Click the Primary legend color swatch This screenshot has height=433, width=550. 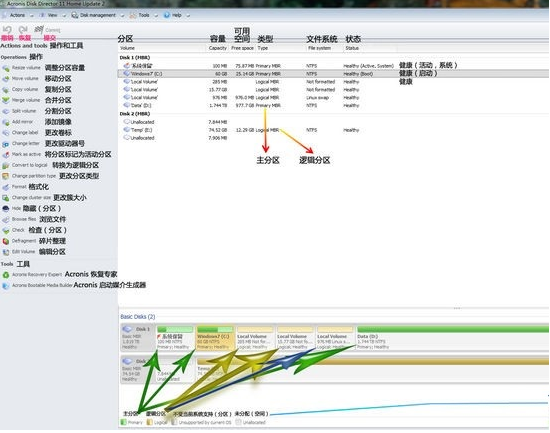[x=123, y=422]
